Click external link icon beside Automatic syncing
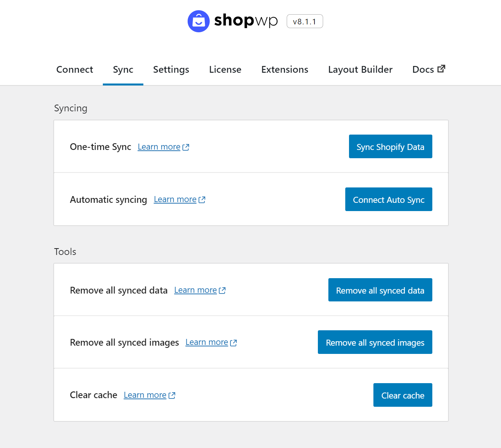Image resolution: width=501 pixels, height=448 pixels. [202, 200]
